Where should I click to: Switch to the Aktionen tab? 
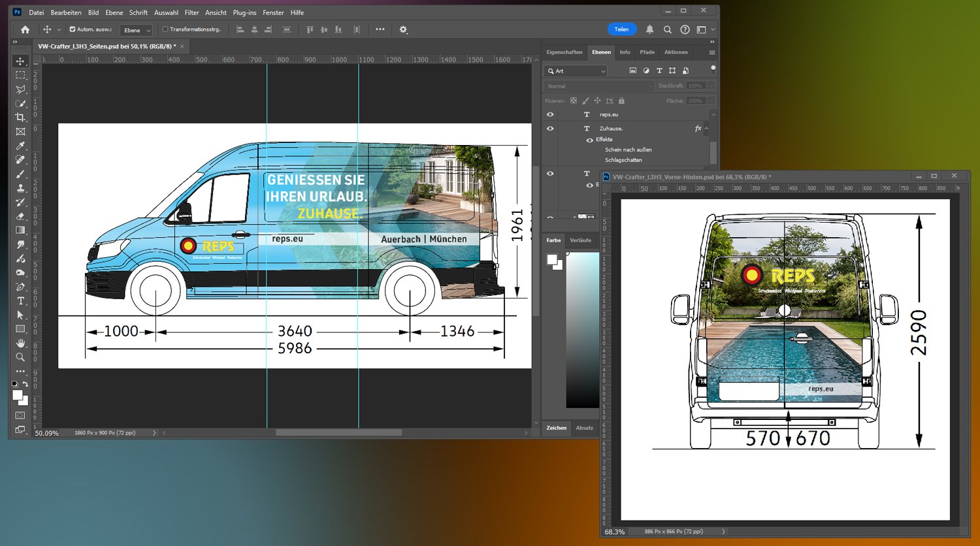click(x=676, y=52)
